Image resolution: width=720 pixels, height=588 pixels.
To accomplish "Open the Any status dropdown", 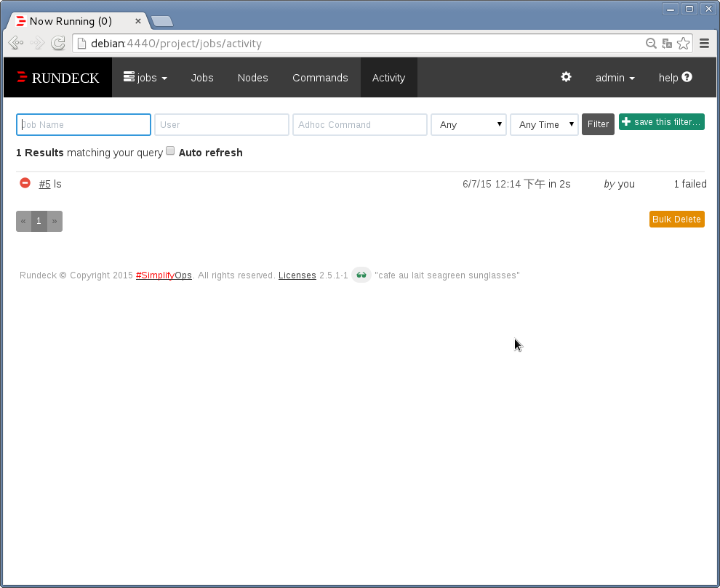I will [x=468, y=124].
